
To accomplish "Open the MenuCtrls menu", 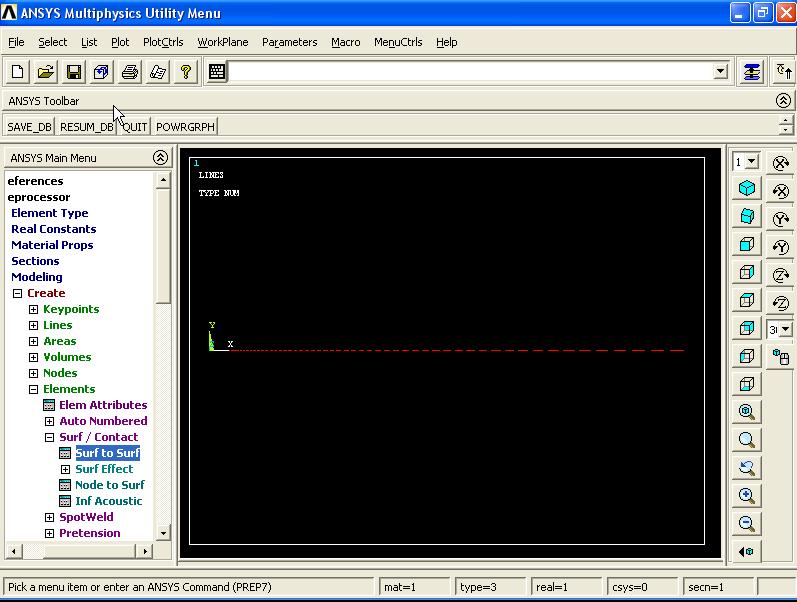I will click(398, 42).
